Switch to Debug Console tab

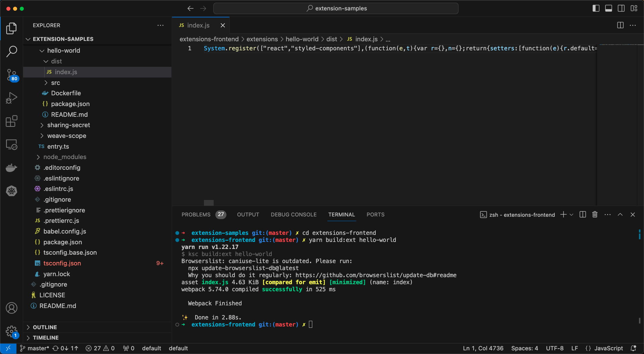(x=293, y=214)
